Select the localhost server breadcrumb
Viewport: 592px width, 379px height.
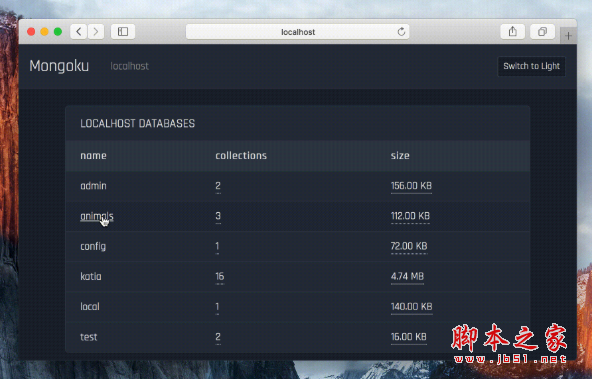tap(130, 66)
